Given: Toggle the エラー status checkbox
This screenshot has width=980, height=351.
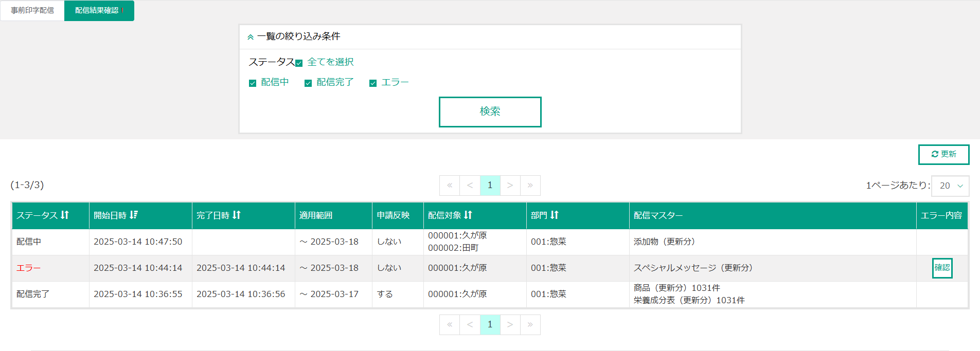Looking at the screenshot, I should click(x=373, y=83).
